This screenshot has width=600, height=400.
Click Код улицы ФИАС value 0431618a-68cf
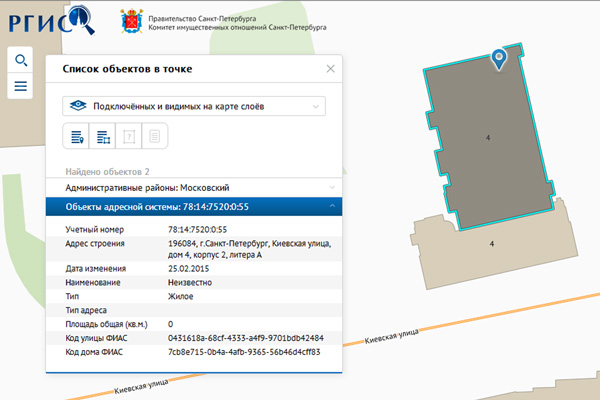point(246,338)
